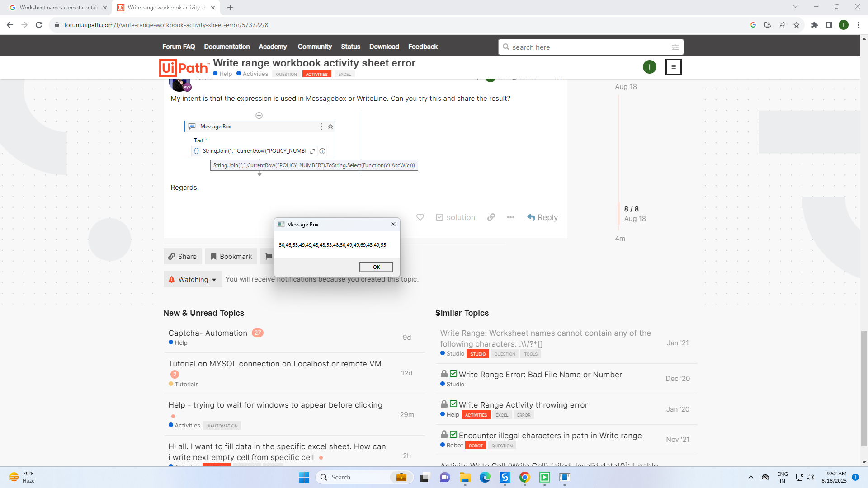Bookmark this page with the star icon
The height and width of the screenshot is (488, 868).
pyautogui.click(x=797, y=25)
